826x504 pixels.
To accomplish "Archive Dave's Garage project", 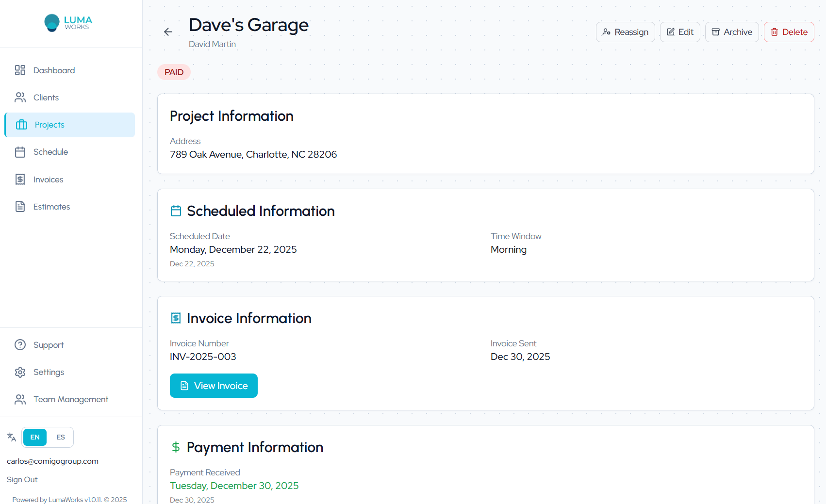I will click(x=732, y=32).
